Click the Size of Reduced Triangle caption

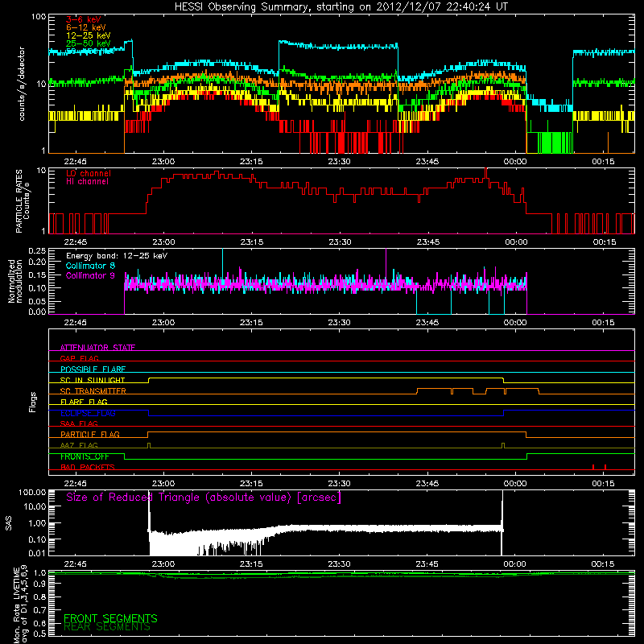click(204, 497)
